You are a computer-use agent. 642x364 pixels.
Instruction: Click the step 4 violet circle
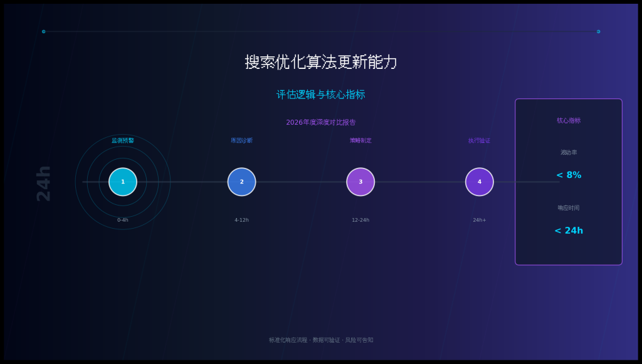pyautogui.click(x=479, y=181)
